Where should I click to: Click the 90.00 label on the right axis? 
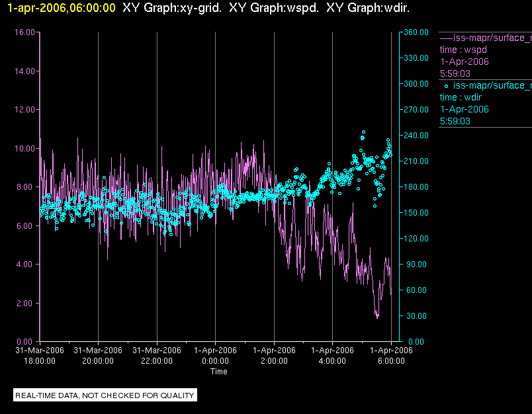click(x=416, y=264)
